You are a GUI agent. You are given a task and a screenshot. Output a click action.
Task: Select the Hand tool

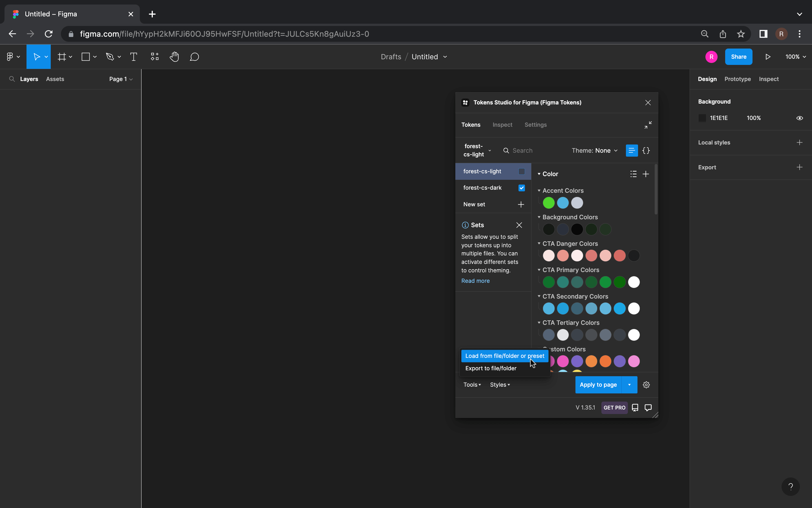(174, 57)
